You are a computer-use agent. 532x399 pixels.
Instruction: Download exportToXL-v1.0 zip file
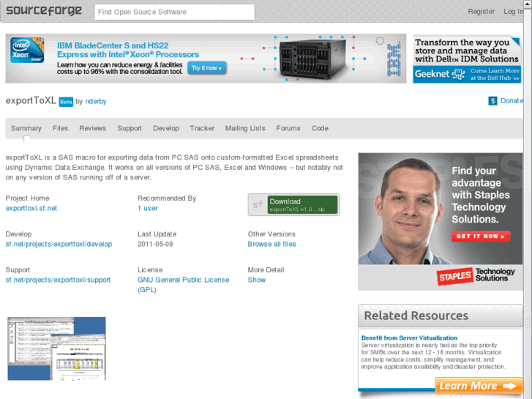[x=303, y=205]
